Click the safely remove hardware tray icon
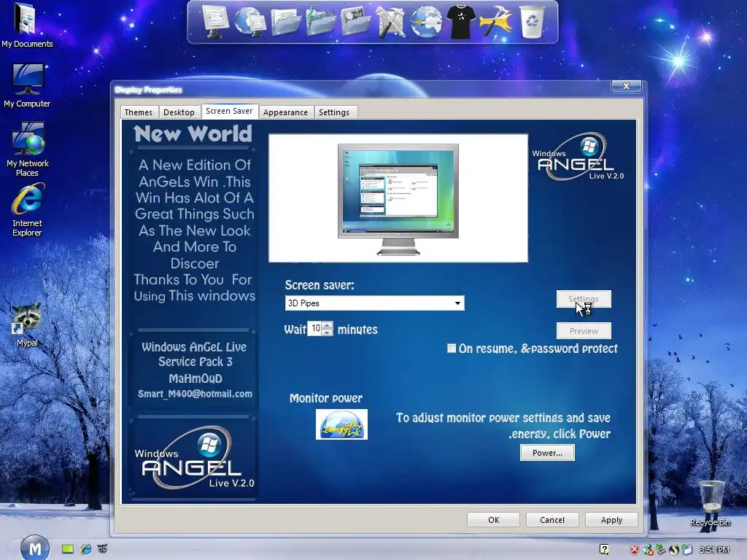The height and width of the screenshot is (560, 747). point(661,550)
